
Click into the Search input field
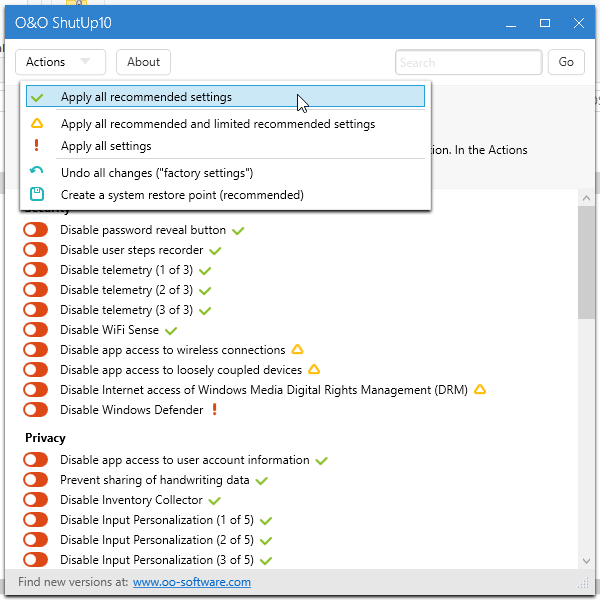468,62
